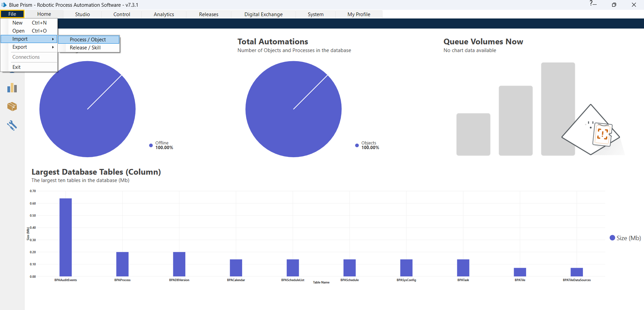Click the BPAProcess bar
644x310 pixels.
(122, 264)
